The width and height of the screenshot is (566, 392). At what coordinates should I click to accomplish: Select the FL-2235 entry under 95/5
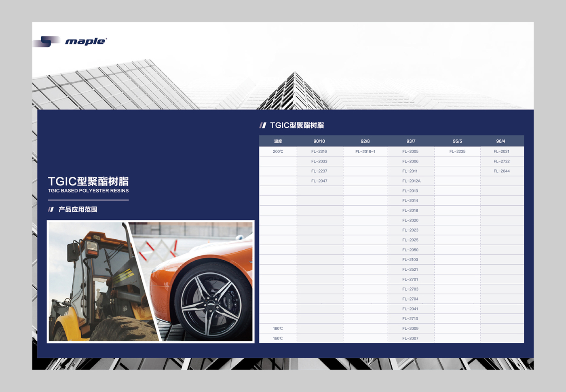coord(457,152)
